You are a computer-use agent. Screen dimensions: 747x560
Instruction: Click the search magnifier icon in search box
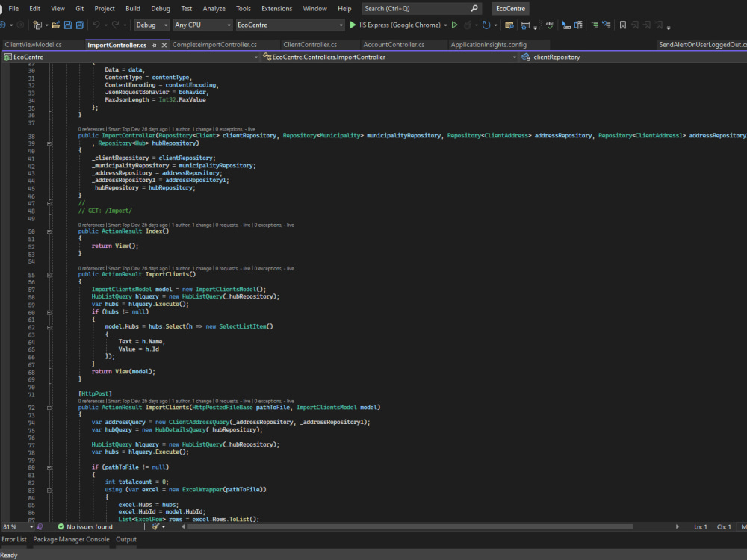coord(474,8)
